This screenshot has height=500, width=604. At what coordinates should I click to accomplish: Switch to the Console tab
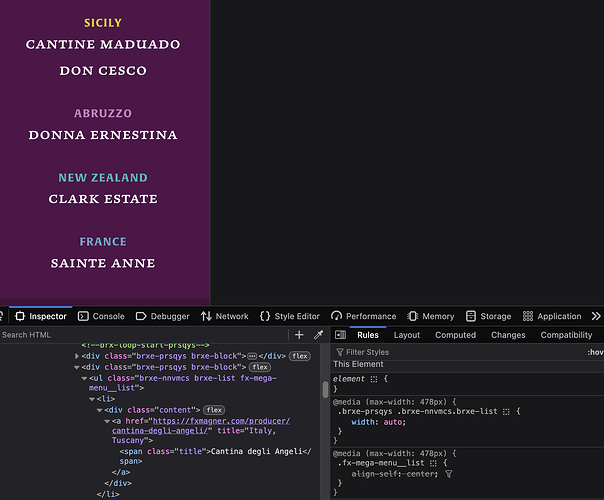pos(101,316)
